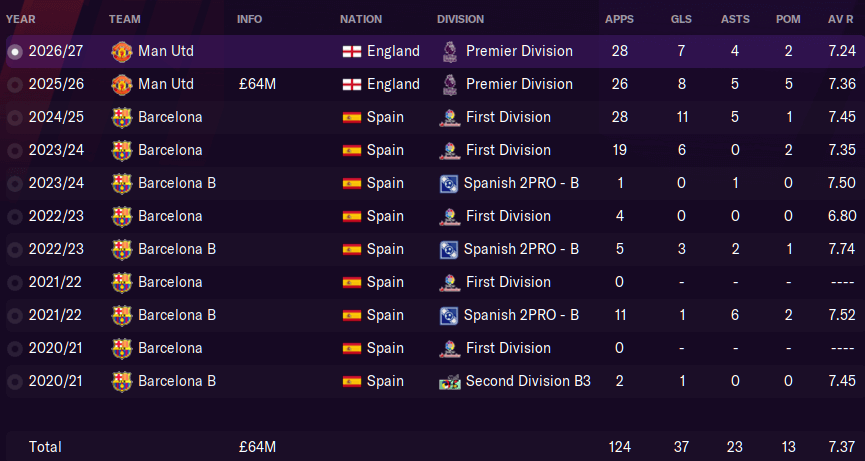This screenshot has width=865, height=461.
Task: Sort table by APPS column header
Action: click(620, 19)
